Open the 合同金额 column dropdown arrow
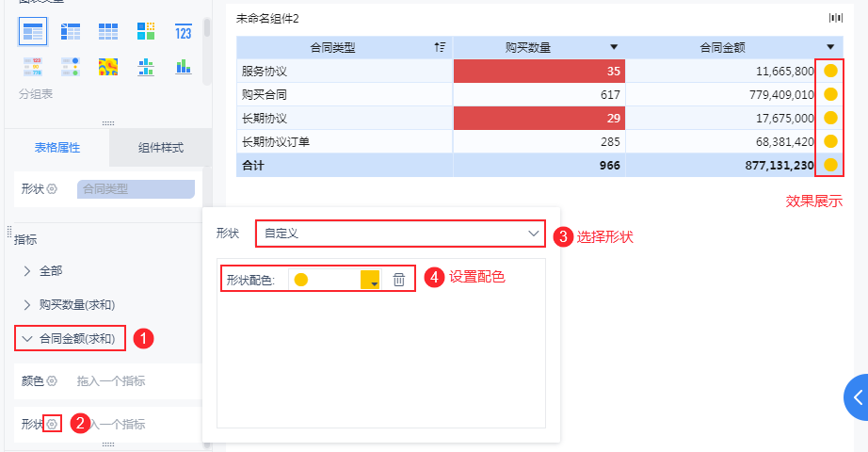The width and height of the screenshot is (868, 452). coord(829,48)
